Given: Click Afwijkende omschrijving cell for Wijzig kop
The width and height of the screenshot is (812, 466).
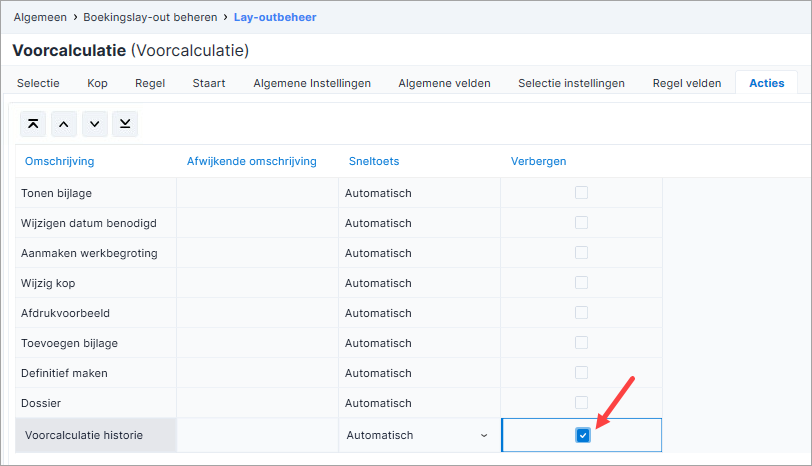Looking at the screenshot, I should [257, 283].
